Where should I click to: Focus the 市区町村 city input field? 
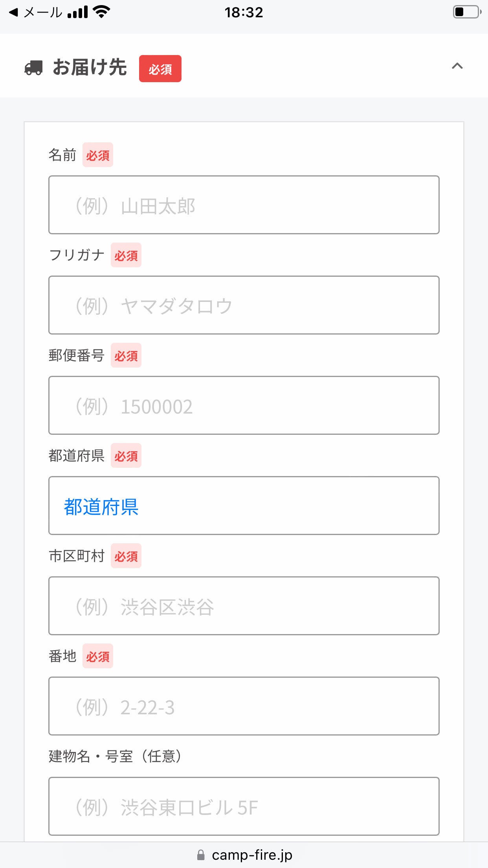pyautogui.click(x=244, y=606)
